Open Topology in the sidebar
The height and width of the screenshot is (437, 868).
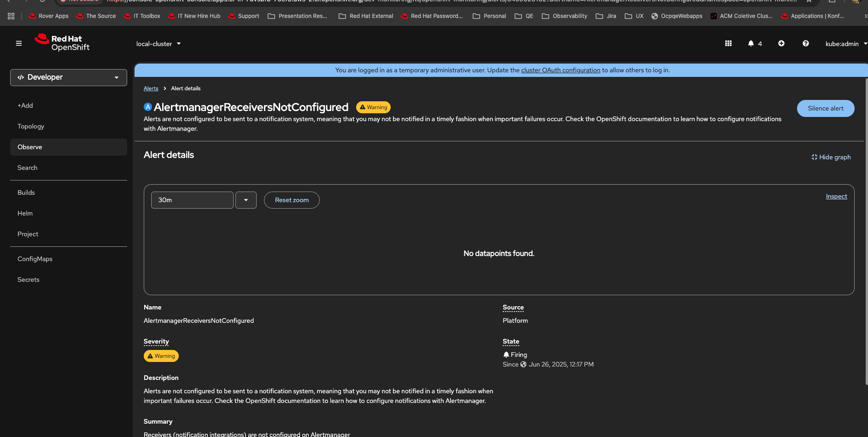(x=69, y=126)
